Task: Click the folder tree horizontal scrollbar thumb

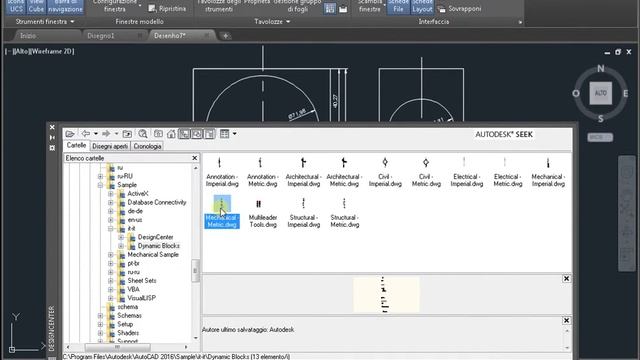Action: [x=118, y=347]
